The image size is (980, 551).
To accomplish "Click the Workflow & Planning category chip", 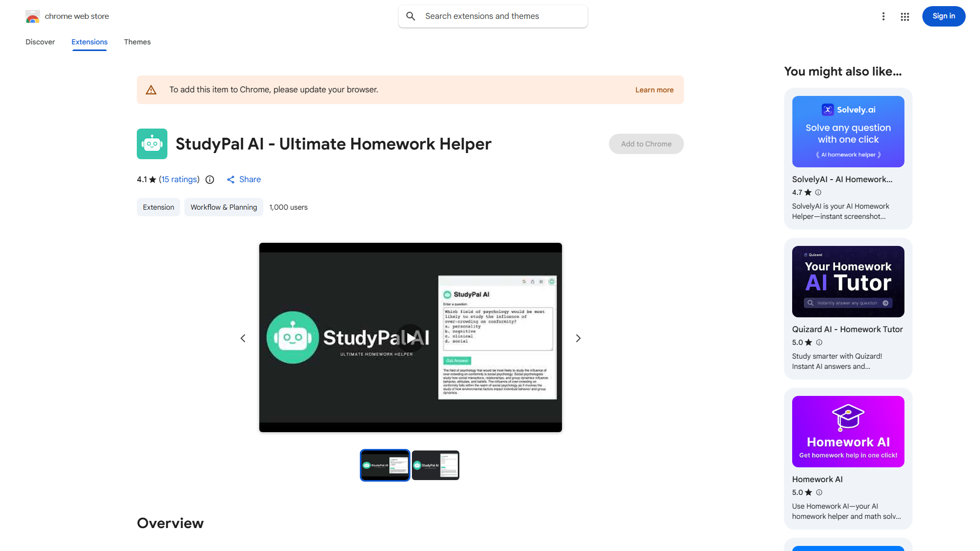I will (x=224, y=207).
